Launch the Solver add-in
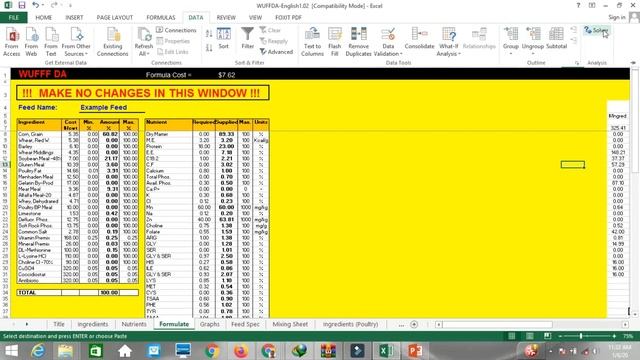Viewport: 640px width, 360px height. (596, 30)
